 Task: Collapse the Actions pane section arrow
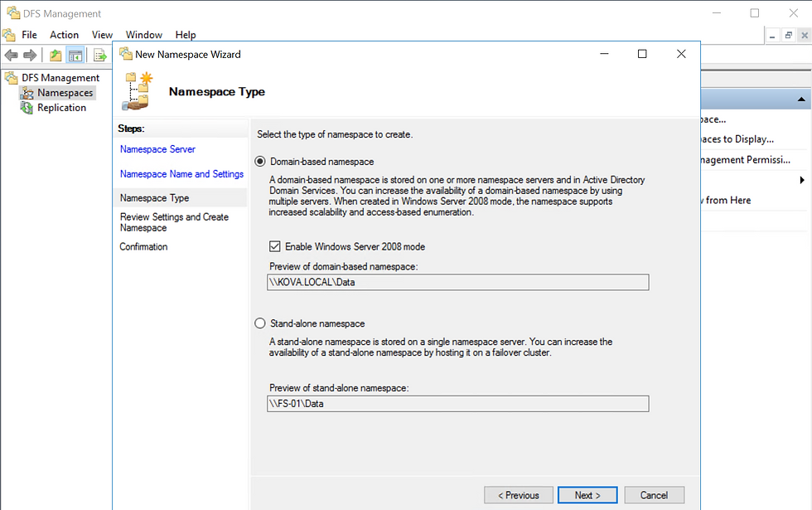tap(801, 99)
